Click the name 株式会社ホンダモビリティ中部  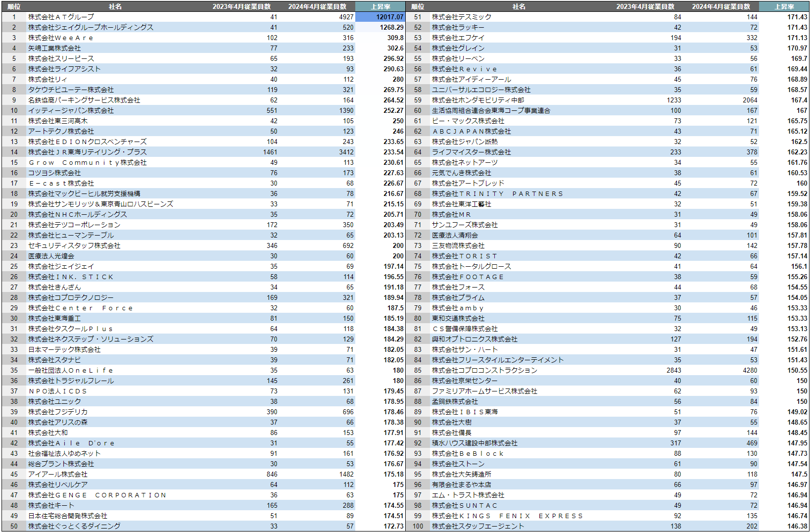[478, 100]
